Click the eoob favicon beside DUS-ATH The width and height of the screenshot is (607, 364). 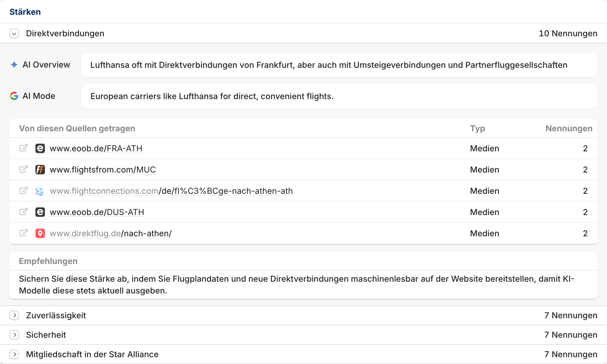click(40, 212)
